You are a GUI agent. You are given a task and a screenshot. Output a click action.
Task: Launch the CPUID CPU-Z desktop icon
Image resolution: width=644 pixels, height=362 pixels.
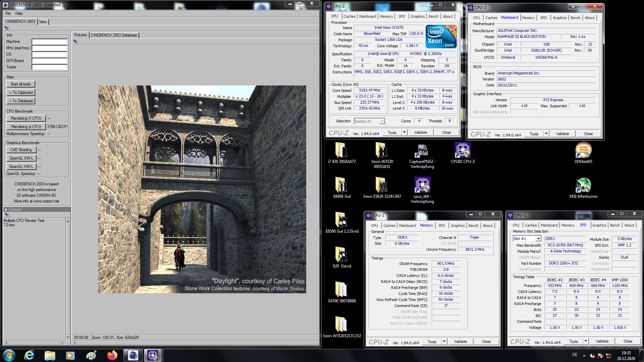point(463,150)
